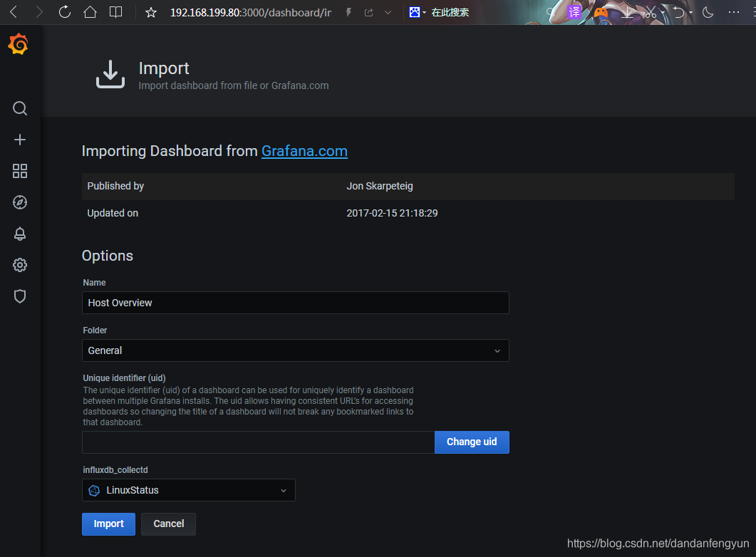
Task: Open the browser downloads icon
Action: pos(627,12)
